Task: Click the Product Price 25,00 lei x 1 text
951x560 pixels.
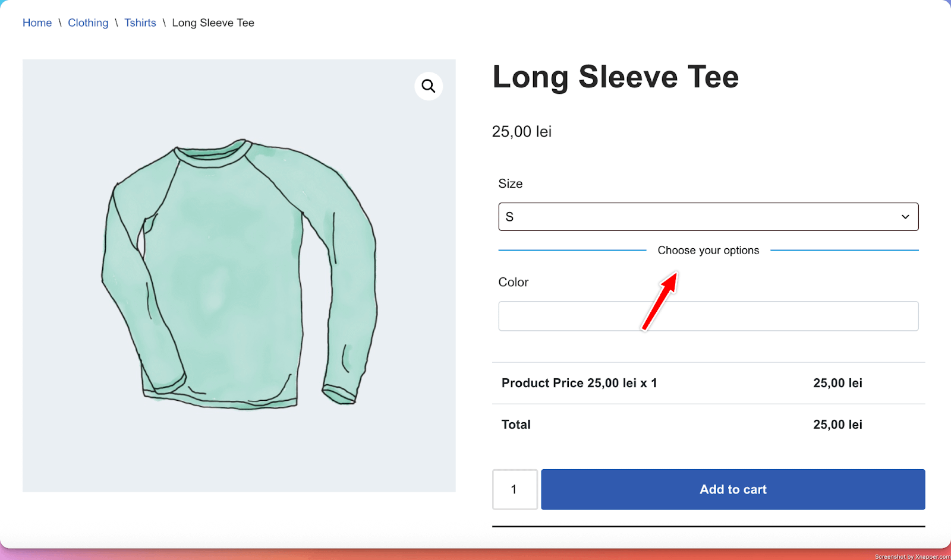Action: coord(579,383)
